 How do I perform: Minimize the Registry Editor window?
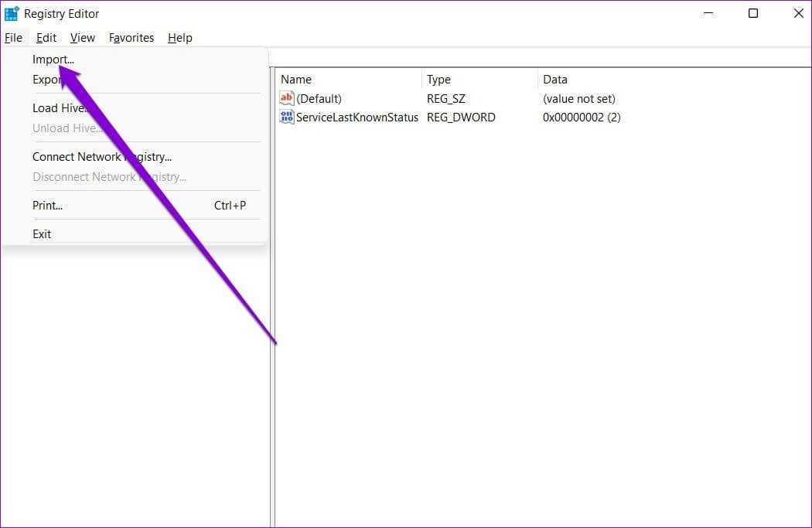708,13
